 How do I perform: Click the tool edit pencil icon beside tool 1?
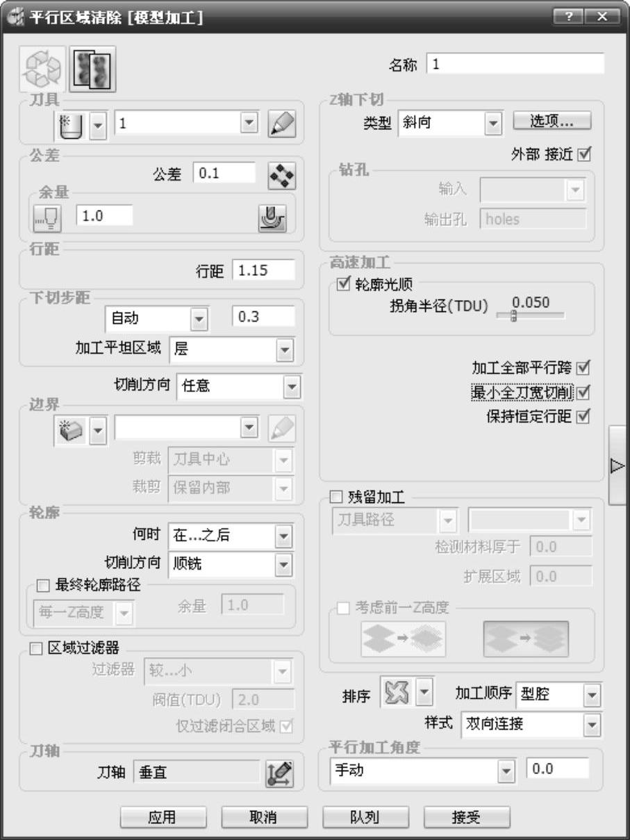[x=281, y=124]
